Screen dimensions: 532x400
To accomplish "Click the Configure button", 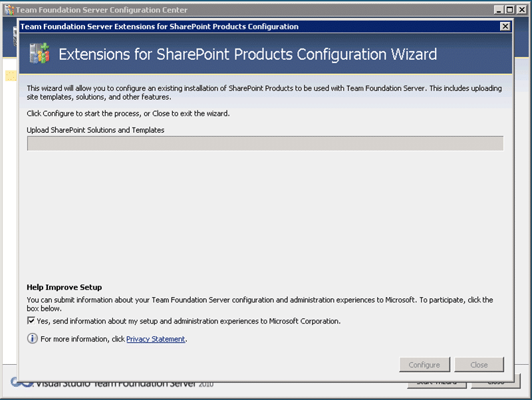I will click(x=424, y=365).
